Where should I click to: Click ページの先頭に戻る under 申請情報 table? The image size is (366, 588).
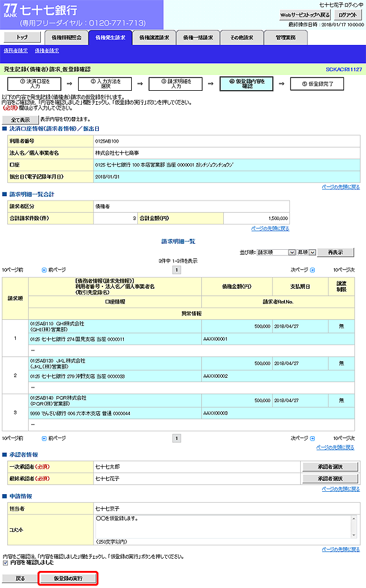341,550
